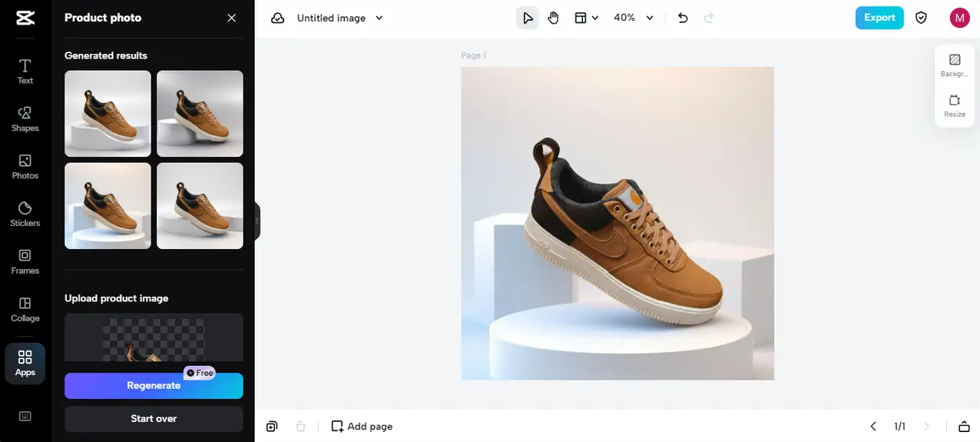Open the Photos panel
980x442 pixels.
pyautogui.click(x=25, y=166)
